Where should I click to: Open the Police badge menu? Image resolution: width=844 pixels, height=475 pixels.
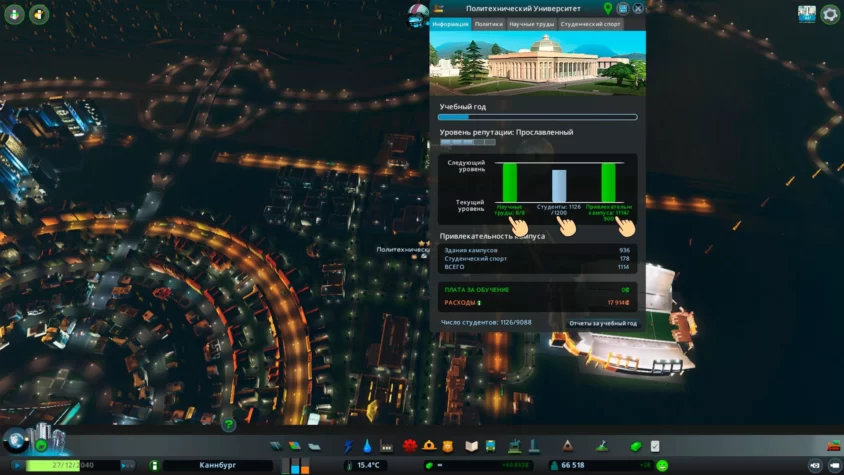pos(448,446)
